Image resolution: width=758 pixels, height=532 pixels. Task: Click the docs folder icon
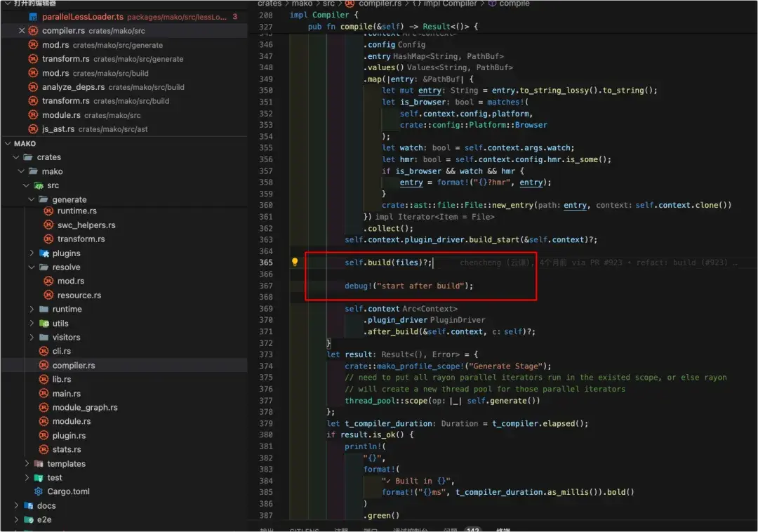29,506
